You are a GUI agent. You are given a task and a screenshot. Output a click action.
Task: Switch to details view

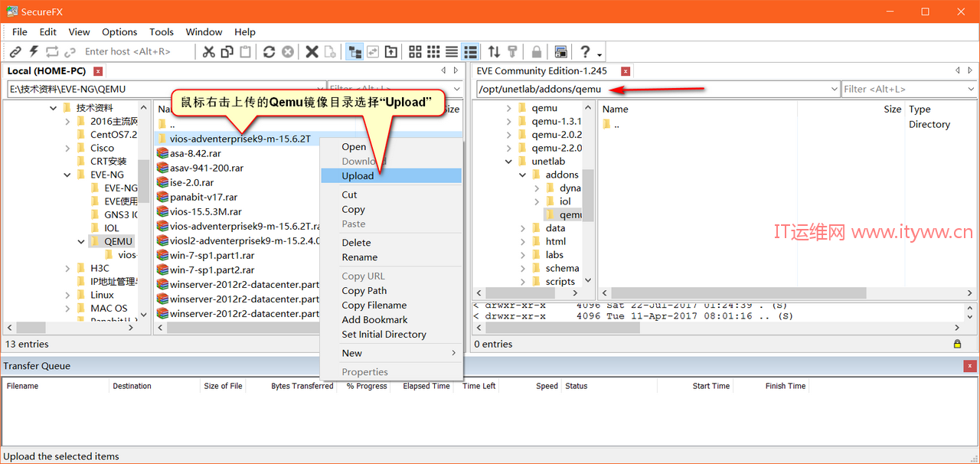(x=471, y=52)
